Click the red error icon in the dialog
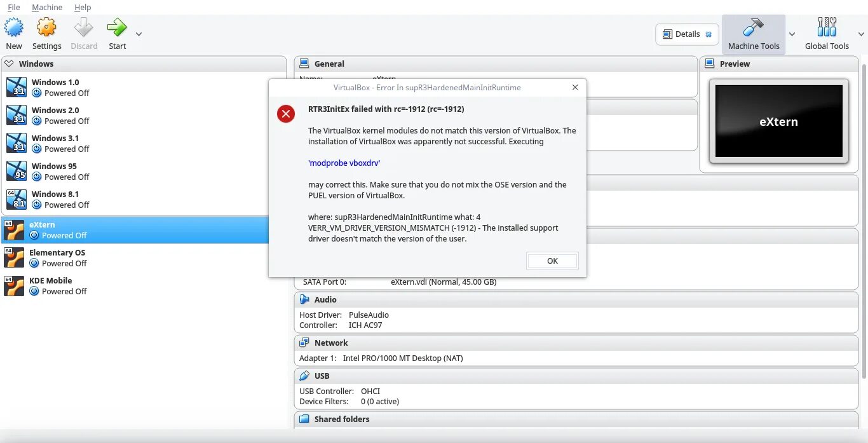 [286, 114]
